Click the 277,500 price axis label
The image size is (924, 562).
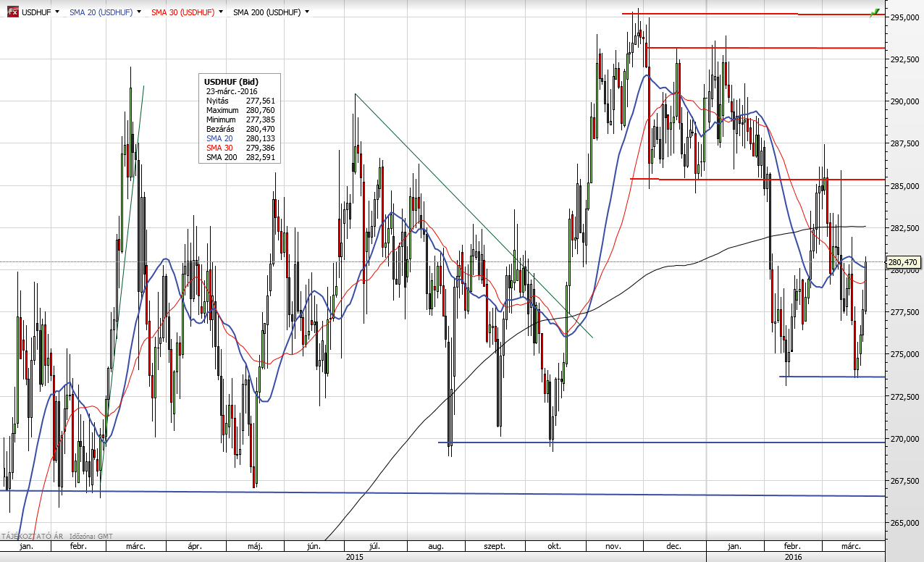coord(905,312)
